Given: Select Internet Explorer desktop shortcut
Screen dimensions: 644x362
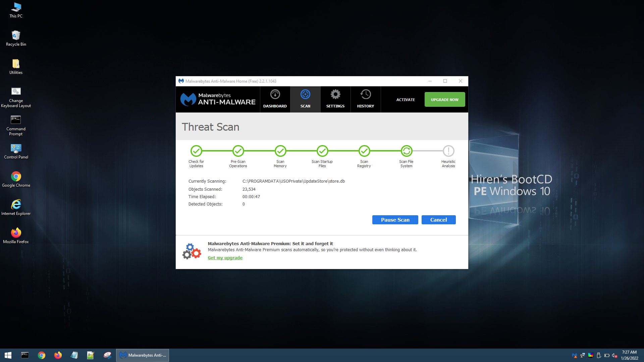Looking at the screenshot, I should [x=16, y=208].
